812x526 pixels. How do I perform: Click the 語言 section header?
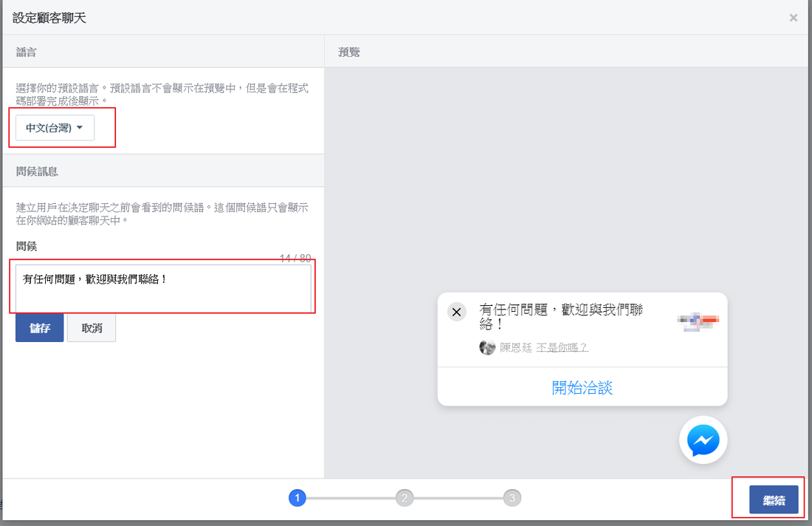click(x=26, y=52)
